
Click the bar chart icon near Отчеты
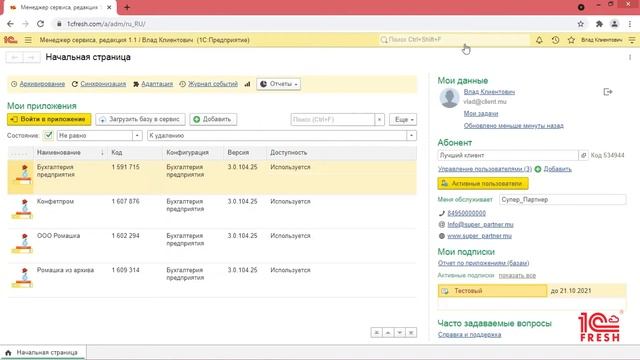point(247,84)
